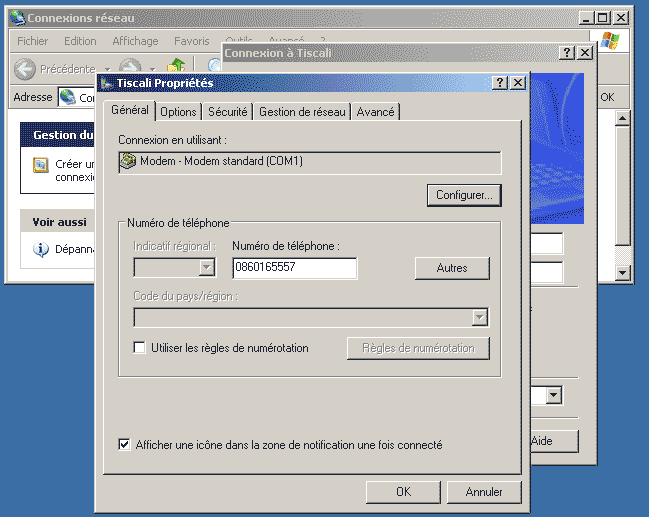Viewport: 649px width, 517px height.
Task: Switch to the Gestion de réseau tab
Action: pyautogui.click(x=302, y=112)
